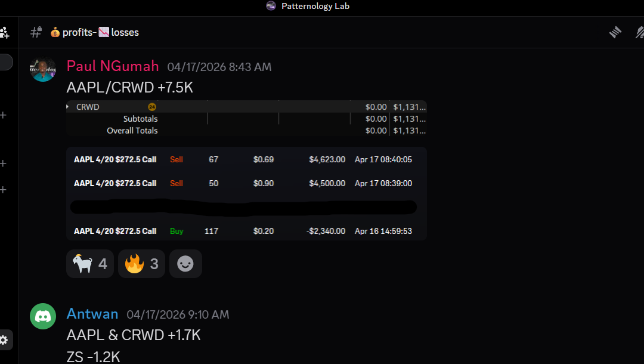Click the 24 badge on CRWD row
Screen dimensions: 644x364
pyautogui.click(x=152, y=107)
